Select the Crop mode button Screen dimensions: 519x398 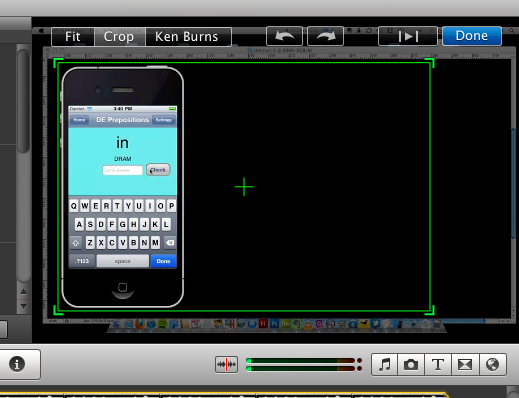coord(120,37)
